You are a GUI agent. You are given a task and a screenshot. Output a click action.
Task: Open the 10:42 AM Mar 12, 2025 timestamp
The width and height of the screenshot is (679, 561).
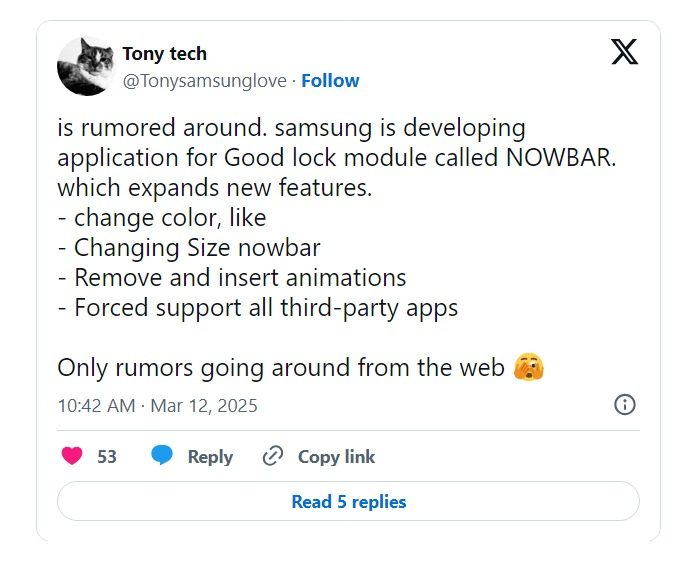pos(157,405)
